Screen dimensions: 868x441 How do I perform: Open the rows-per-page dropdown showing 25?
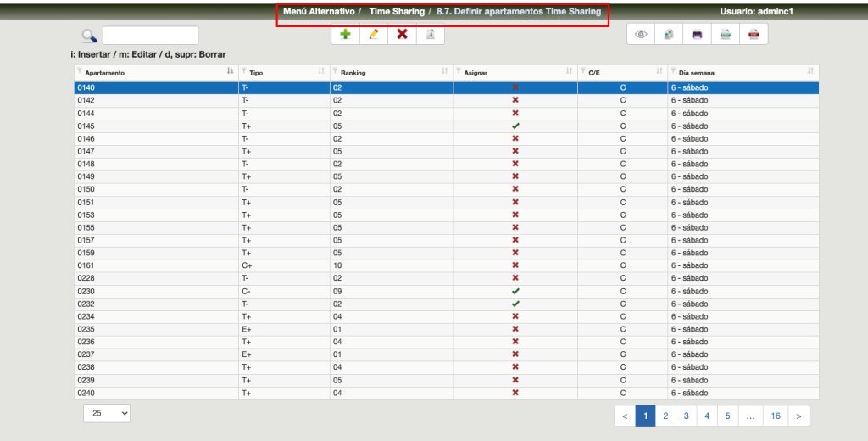point(107,413)
